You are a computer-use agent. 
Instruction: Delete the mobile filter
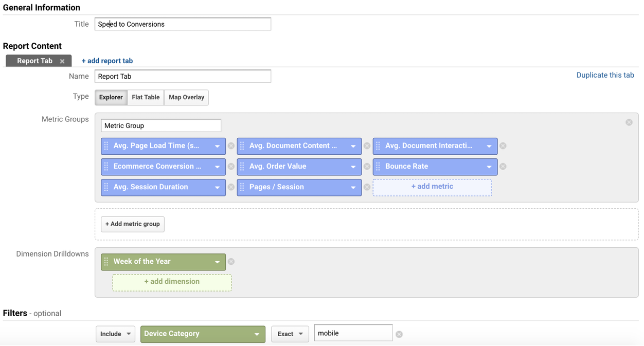[x=399, y=334]
